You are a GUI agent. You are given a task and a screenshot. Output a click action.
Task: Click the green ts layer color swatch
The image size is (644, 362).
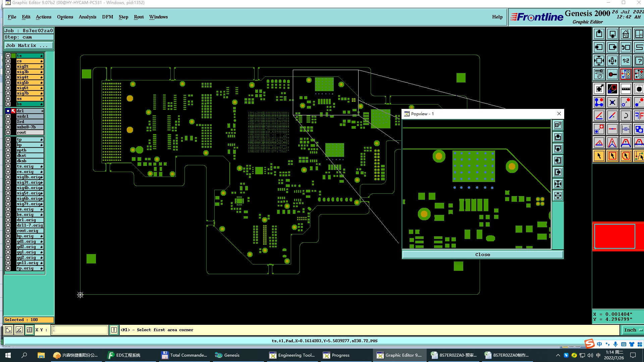13,56
